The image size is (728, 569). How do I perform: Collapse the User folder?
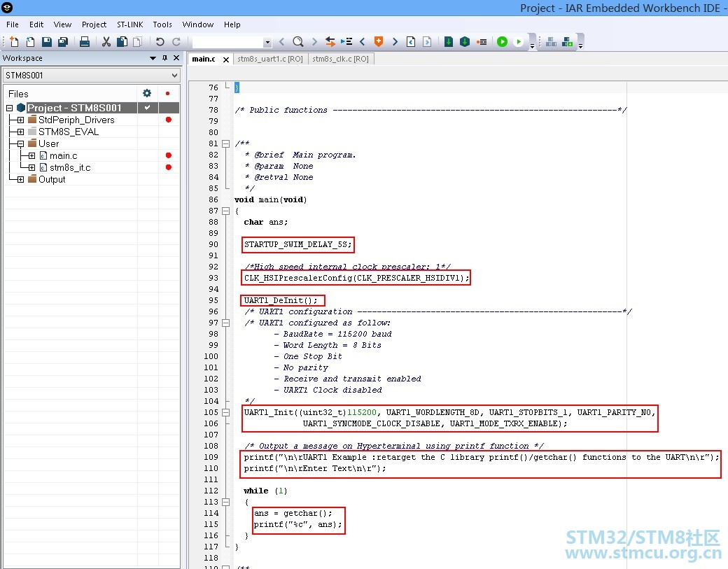(20, 144)
